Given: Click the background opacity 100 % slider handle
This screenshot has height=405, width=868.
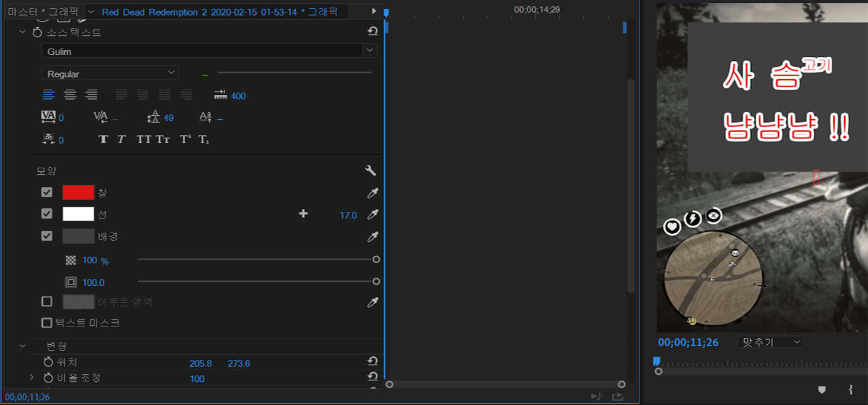Looking at the screenshot, I should click(376, 260).
